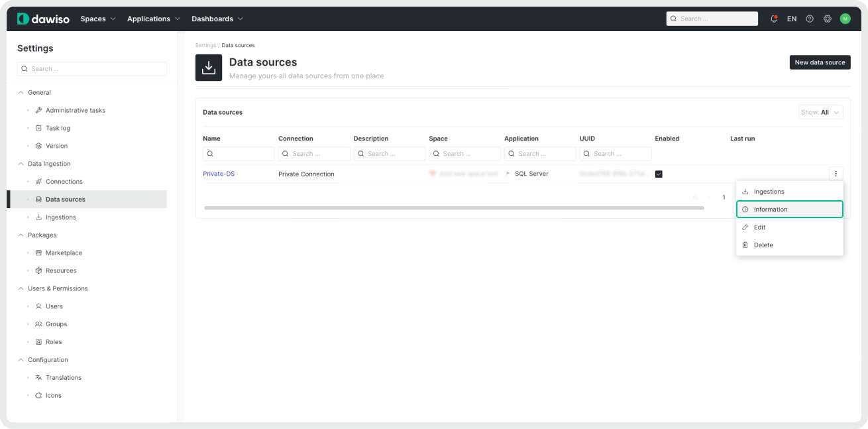
Task: Uncheck the Enabled checkbox for Private-DS
Action: coord(659,174)
